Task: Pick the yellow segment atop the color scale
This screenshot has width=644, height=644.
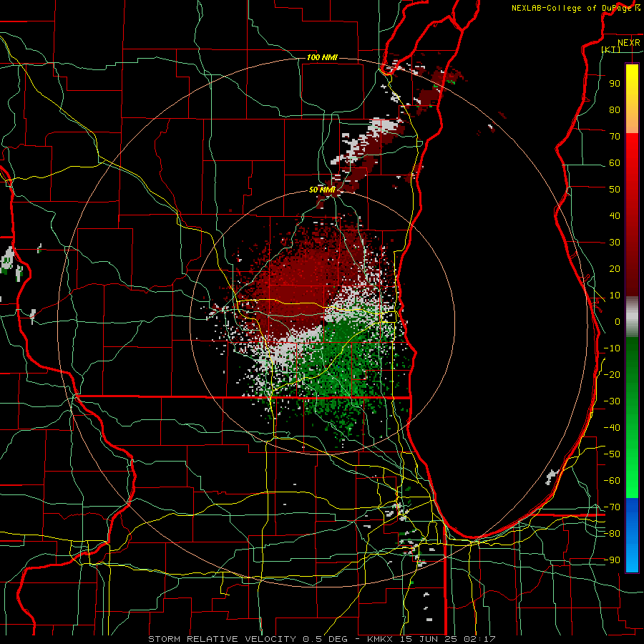Action: 632,99
